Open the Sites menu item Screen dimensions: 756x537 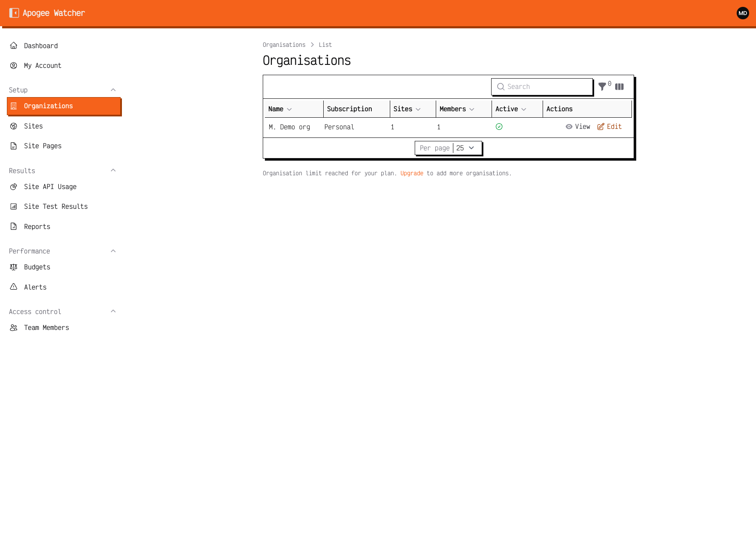click(64, 126)
